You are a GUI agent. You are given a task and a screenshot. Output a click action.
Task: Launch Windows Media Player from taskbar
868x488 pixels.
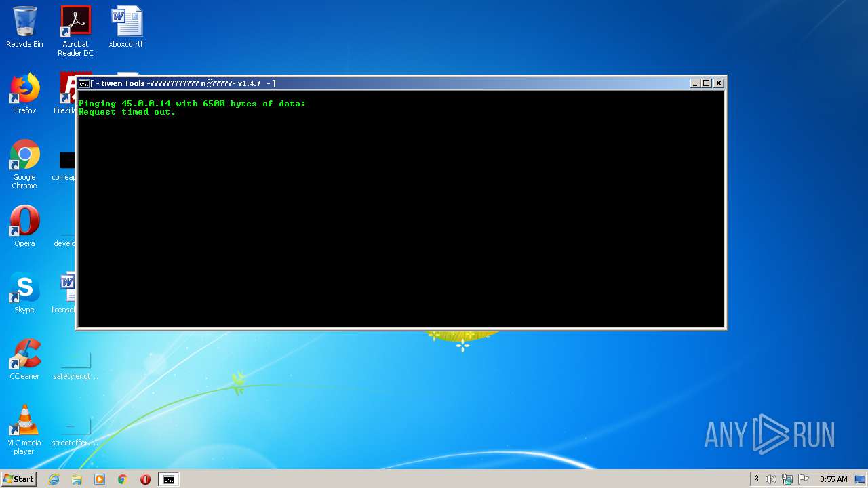(x=100, y=479)
